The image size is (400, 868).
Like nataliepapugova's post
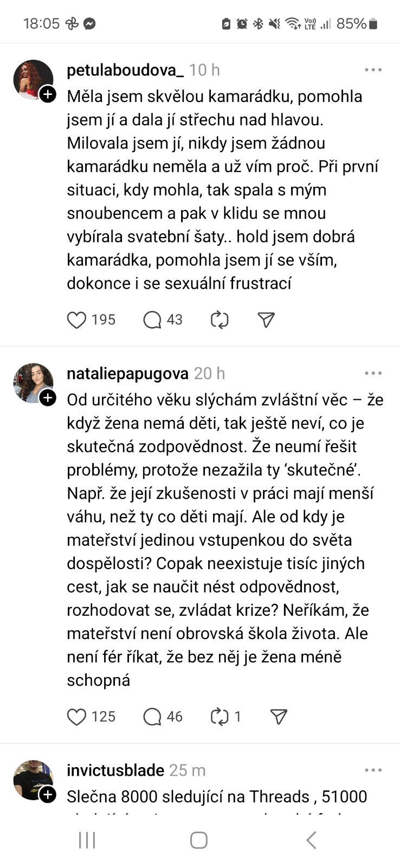point(76,717)
